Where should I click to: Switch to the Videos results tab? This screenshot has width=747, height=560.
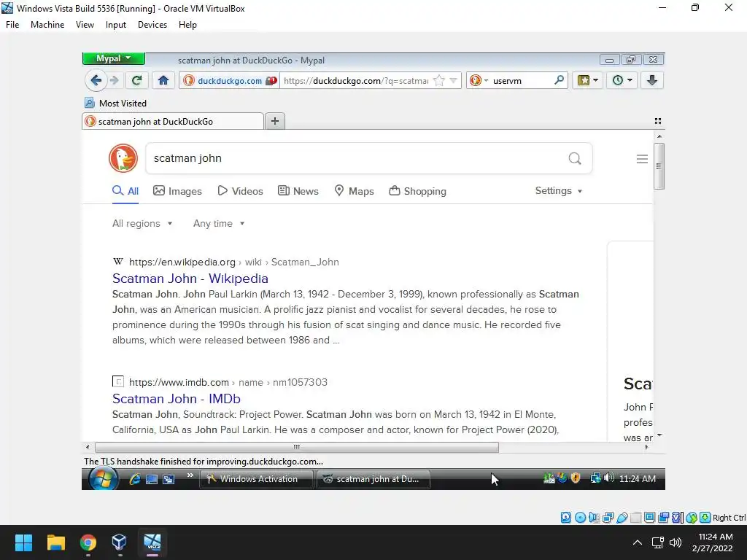pos(240,191)
